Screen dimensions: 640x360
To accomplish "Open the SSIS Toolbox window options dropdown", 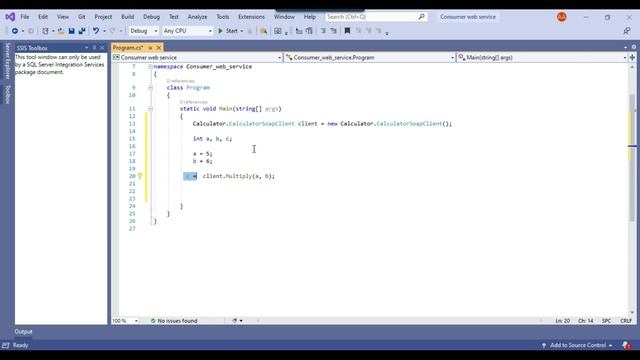I will pos(87,48).
